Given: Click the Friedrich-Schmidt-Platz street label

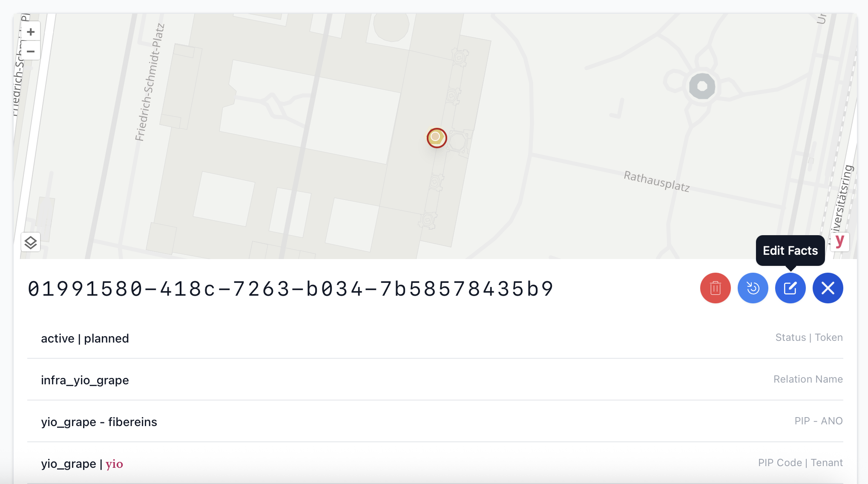Looking at the screenshot, I should tap(149, 82).
